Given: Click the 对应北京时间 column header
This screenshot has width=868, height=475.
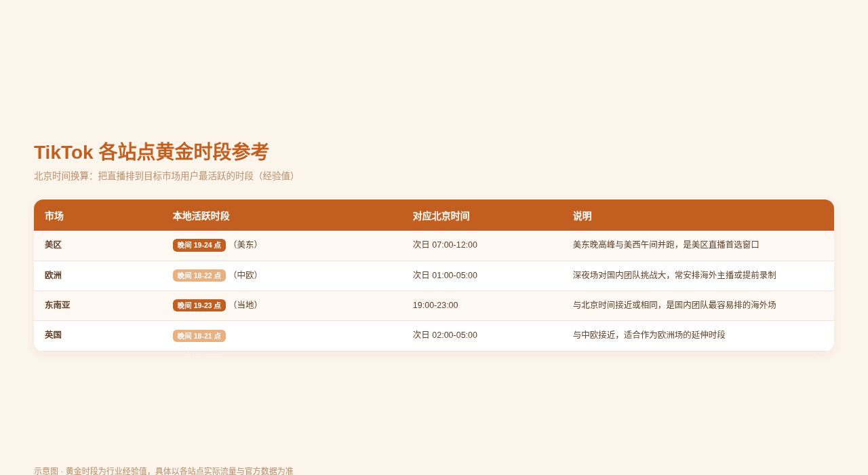Looking at the screenshot, I should pyautogui.click(x=441, y=216).
